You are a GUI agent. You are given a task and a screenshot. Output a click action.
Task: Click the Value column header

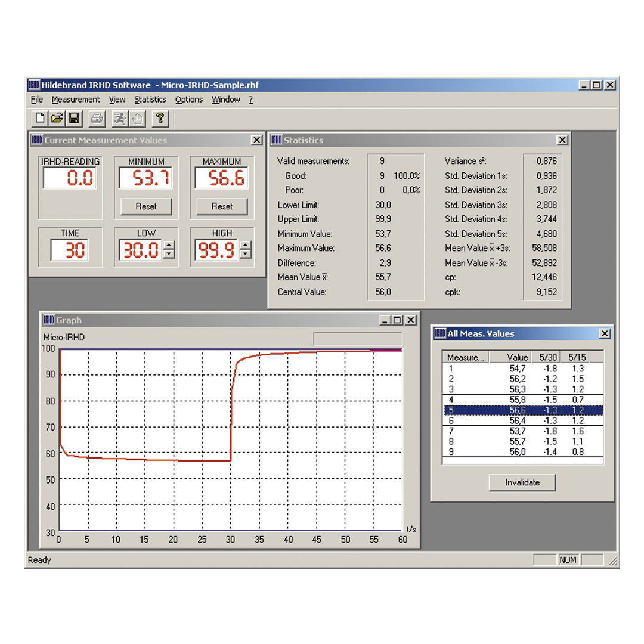pos(516,357)
